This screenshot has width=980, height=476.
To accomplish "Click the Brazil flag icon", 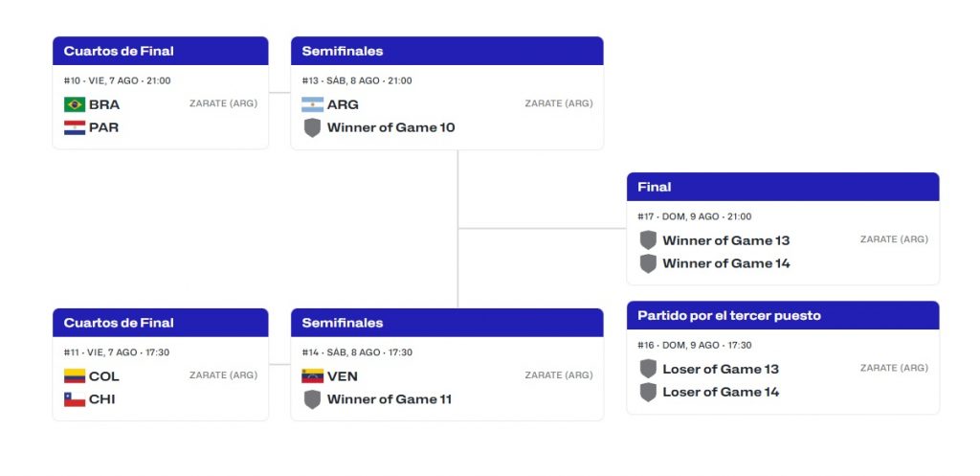I will pyautogui.click(x=75, y=104).
